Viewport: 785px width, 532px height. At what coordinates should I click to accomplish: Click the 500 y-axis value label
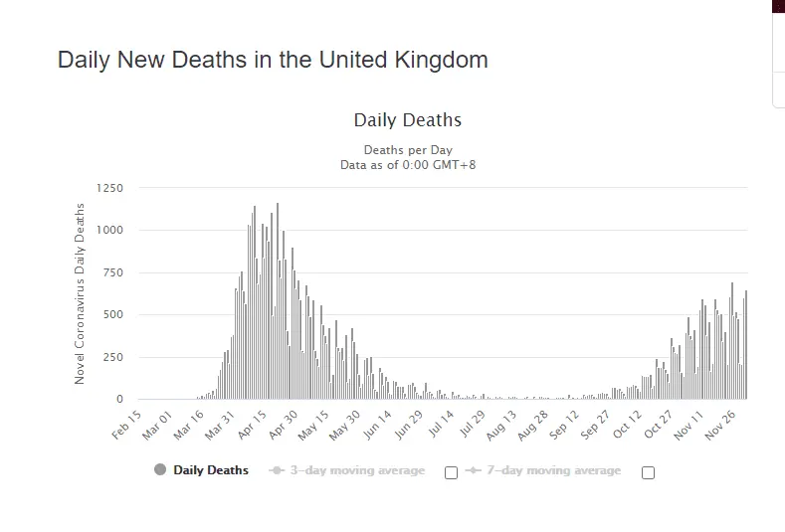pos(116,315)
